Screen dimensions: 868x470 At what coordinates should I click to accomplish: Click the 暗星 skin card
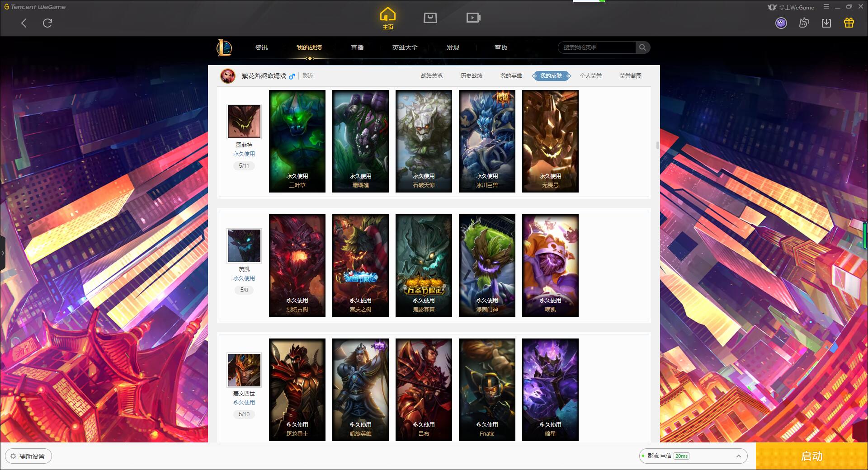pyautogui.click(x=550, y=390)
